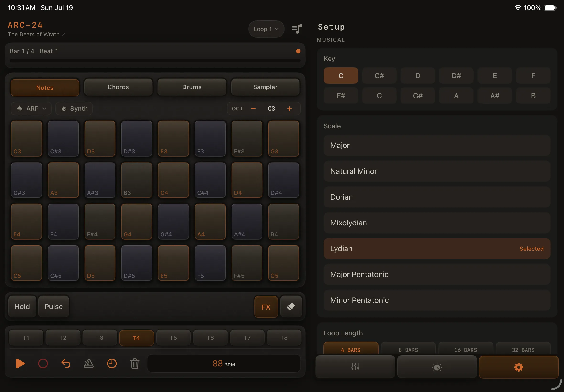Select the eraser tool button
The width and height of the screenshot is (564, 392).
point(291,306)
